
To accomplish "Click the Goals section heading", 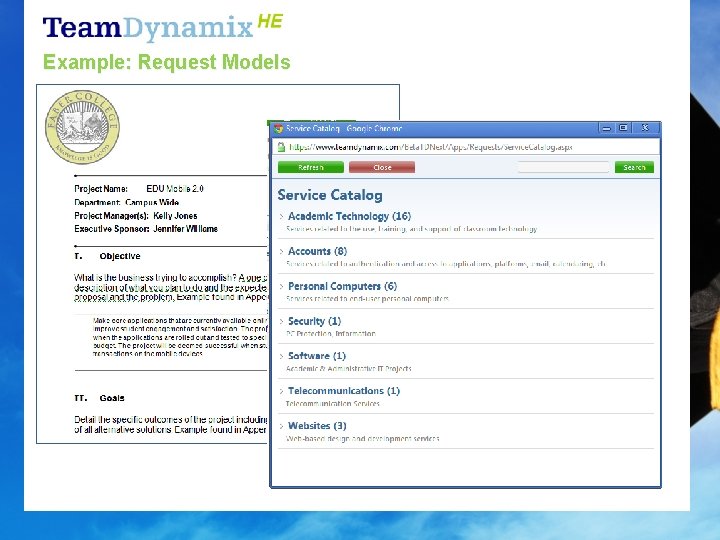I will pyautogui.click(x=112, y=398).
